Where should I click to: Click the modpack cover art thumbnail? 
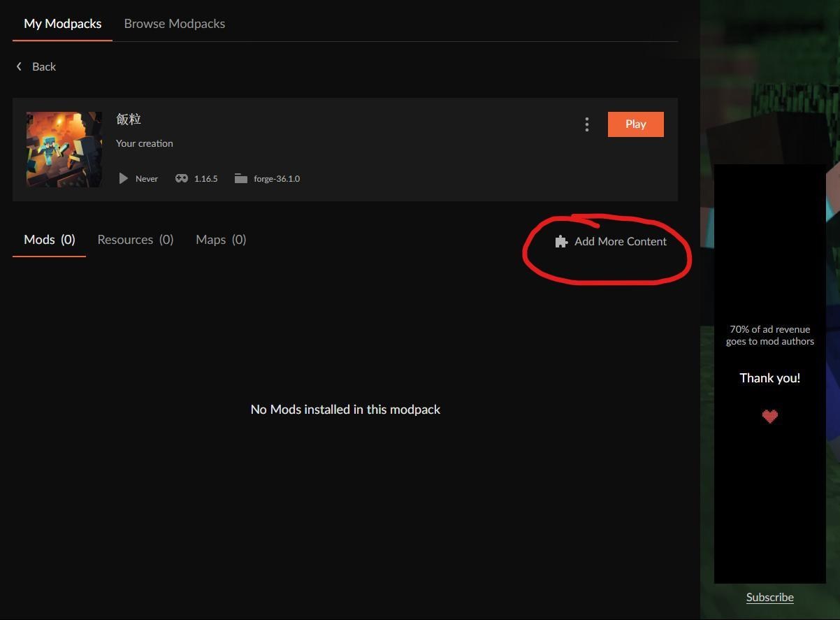click(x=64, y=150)
